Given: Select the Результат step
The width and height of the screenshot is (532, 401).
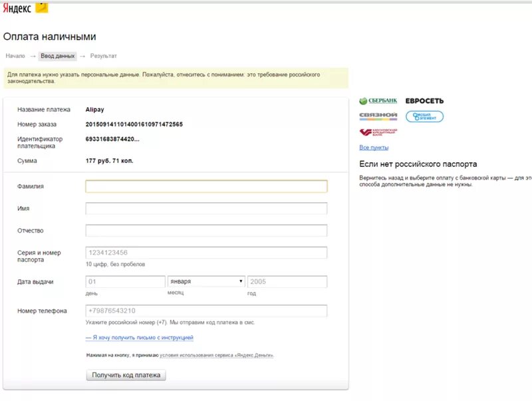Looking at the screenshot, I should 104,56.
